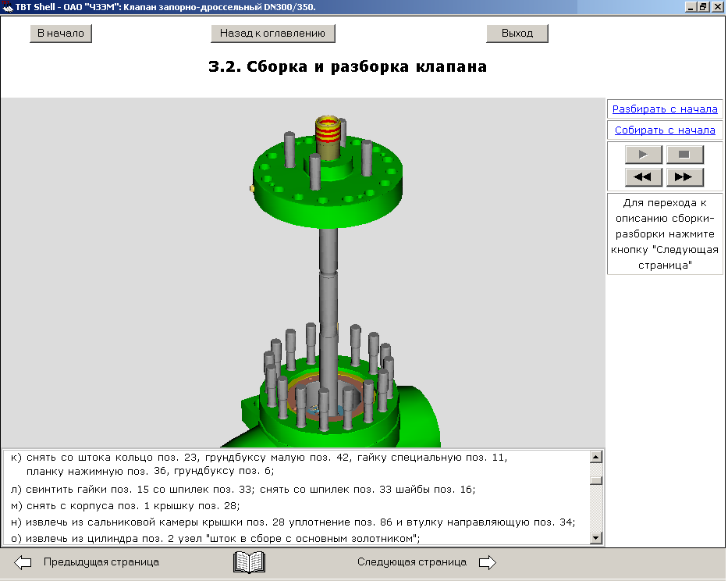Click the rewind double-arrow button

coord(643,177)
